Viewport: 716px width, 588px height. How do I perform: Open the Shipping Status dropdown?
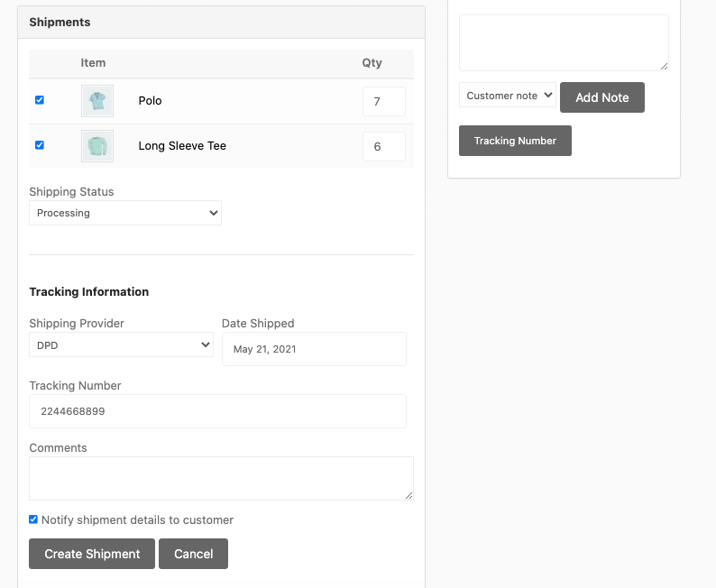coord(125,213)
